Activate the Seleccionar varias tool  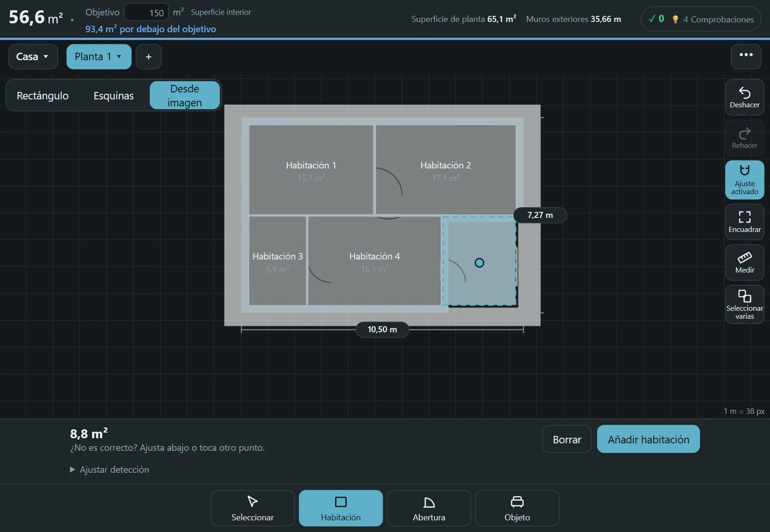[744, 304]
